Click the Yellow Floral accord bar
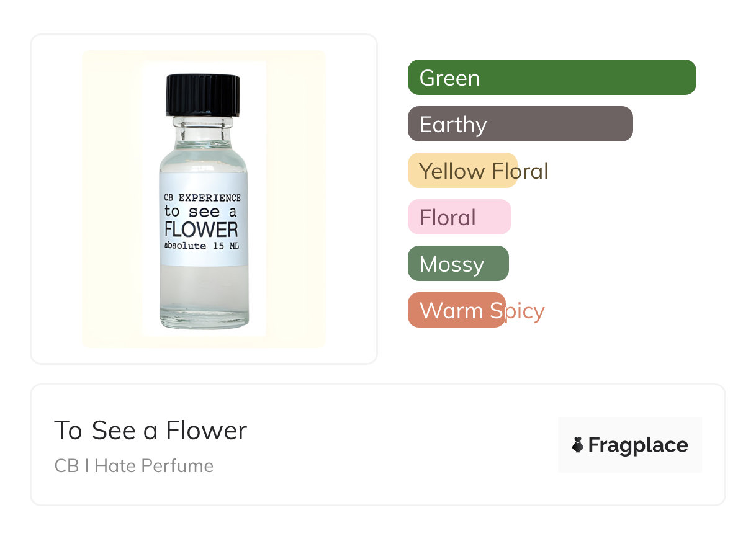Screen dimensions: 756x536 click(x=462, y=171)
